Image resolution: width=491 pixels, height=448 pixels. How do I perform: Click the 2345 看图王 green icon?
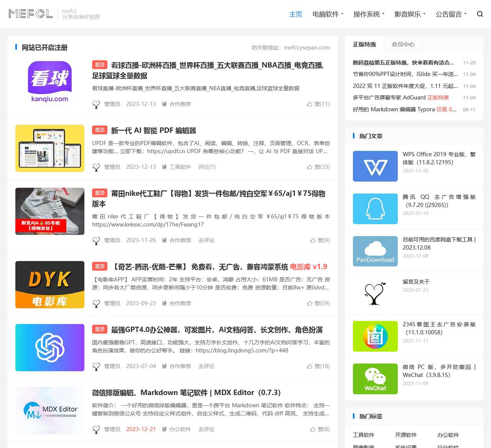[375, 336]
